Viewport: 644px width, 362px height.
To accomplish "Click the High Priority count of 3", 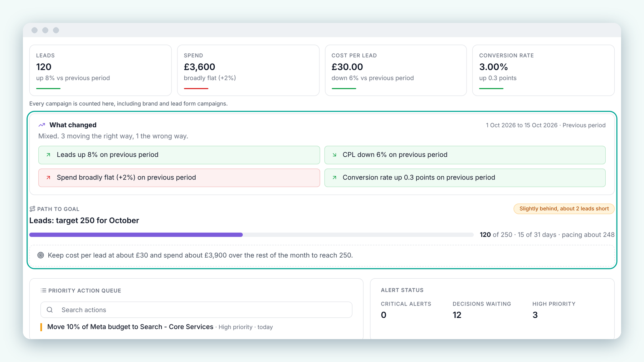I will (535, 315).
